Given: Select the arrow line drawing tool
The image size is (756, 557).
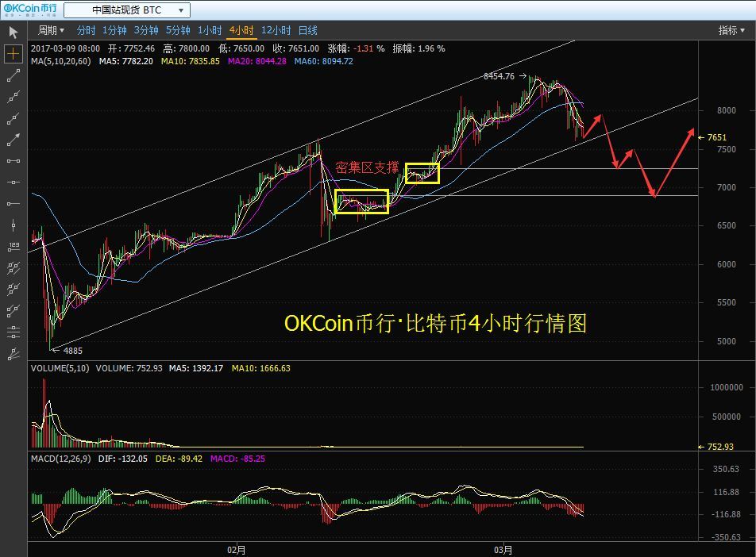Looking at the screenshot, I should 13,140.
